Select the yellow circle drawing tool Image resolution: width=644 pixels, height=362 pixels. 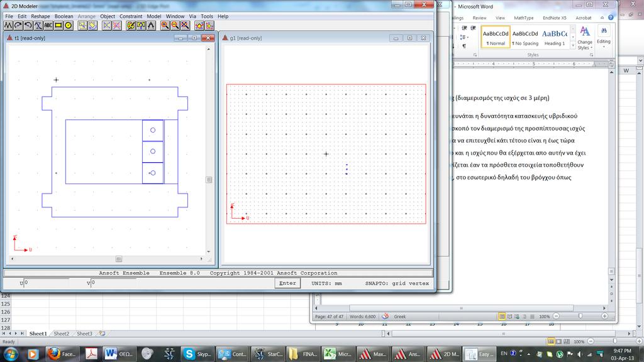coord(69,25)
